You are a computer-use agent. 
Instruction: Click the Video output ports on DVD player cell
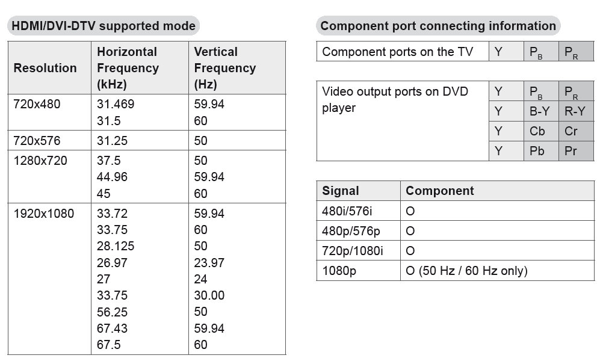coord(395,100)
